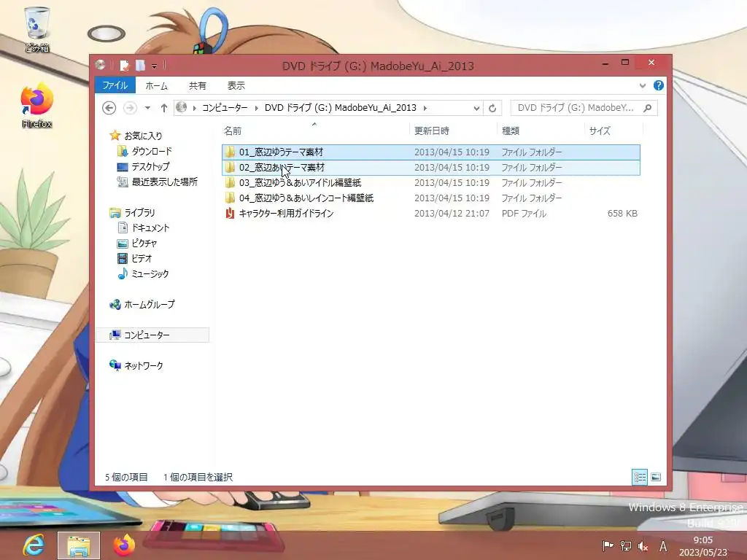Sort by 更新日時 column header
The height and width of the screenshot is (560, 747).
(452, 131)
